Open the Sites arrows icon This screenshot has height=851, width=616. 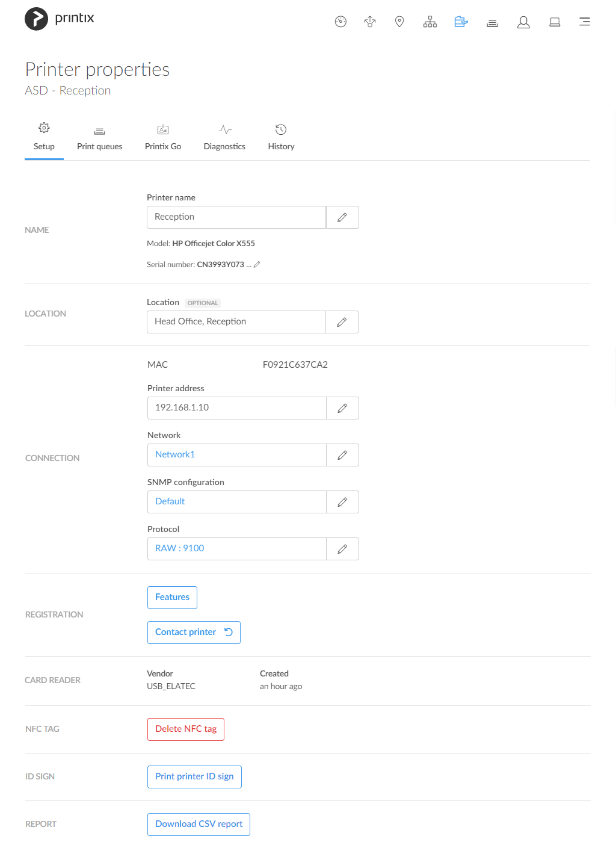(x=370, y=22)
